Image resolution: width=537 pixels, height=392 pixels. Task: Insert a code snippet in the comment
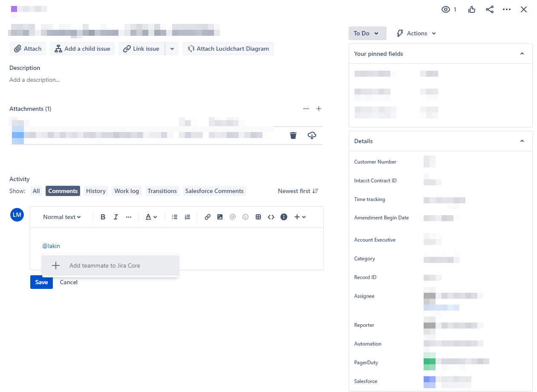click(271, 217)
